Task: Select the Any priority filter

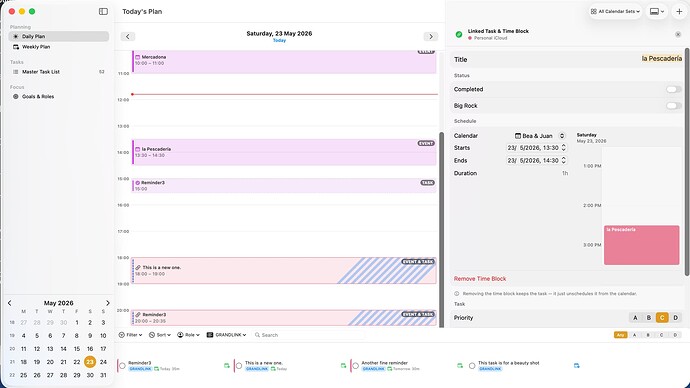Action: (620, 335)
